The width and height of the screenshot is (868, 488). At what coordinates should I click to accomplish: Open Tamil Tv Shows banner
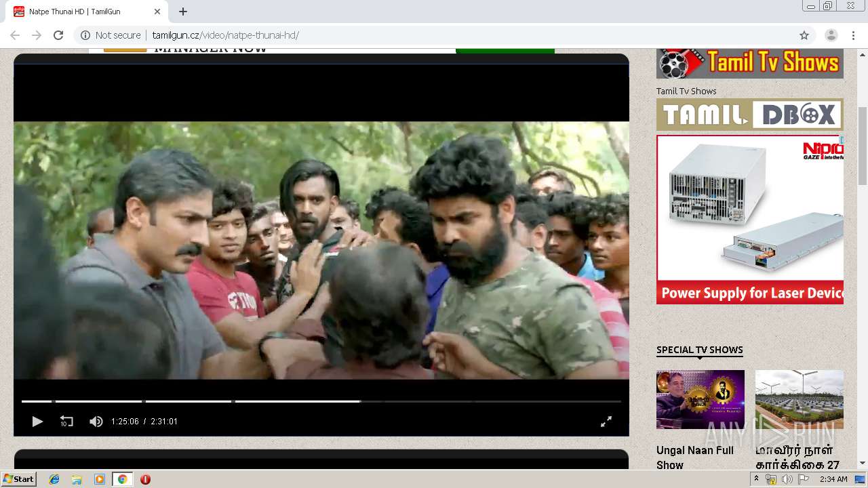point(750,64)
